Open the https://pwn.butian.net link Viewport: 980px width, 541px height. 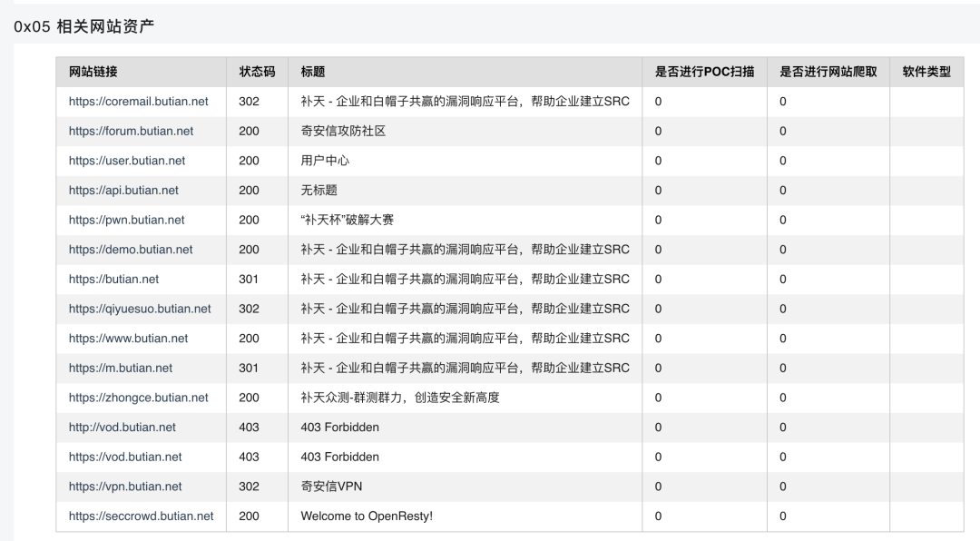(x=126, y=220)
